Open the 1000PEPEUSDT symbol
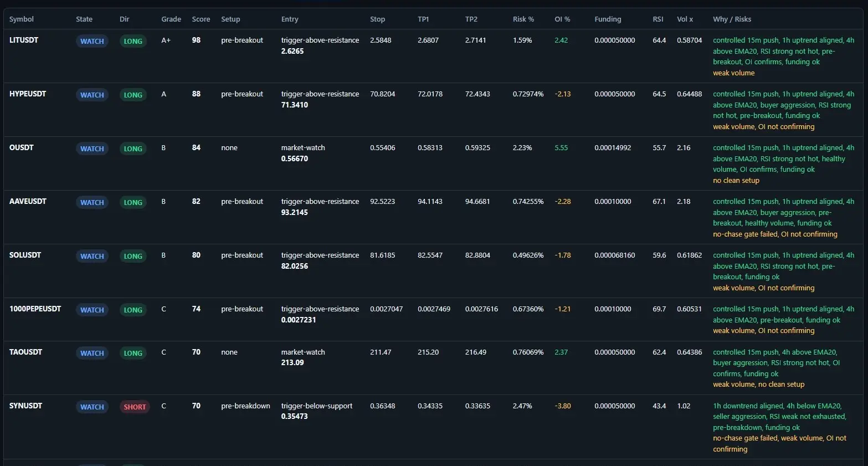The image size is (868, 466). (35, 309)
